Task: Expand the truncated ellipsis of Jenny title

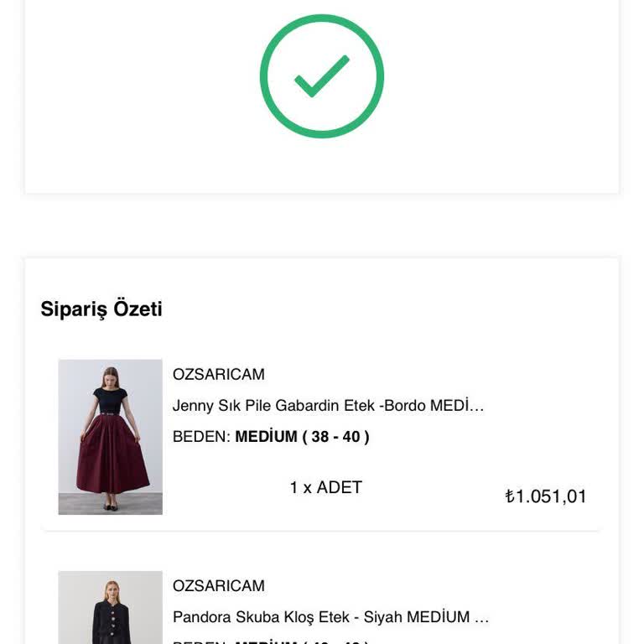Action: tap(477, 407)
